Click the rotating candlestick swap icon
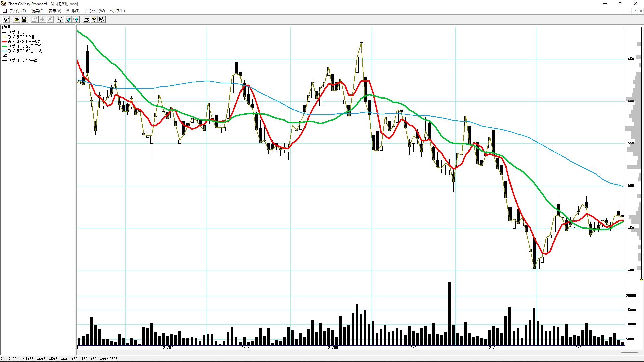 (x=60, y=19)
